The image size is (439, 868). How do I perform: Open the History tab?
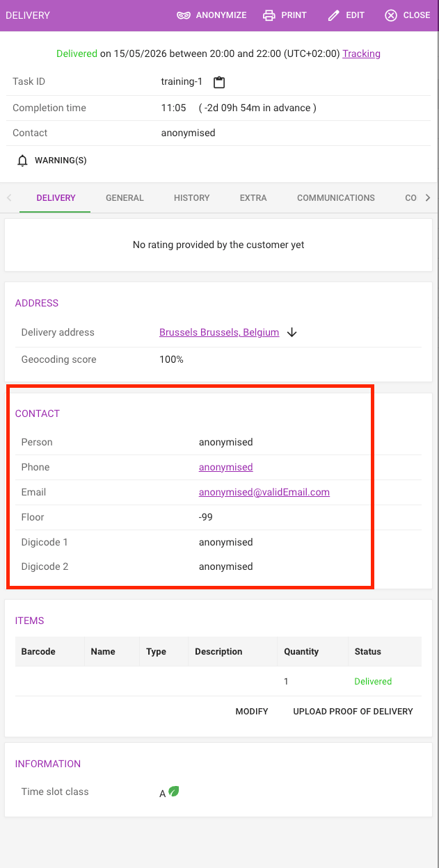click(192, 198)
